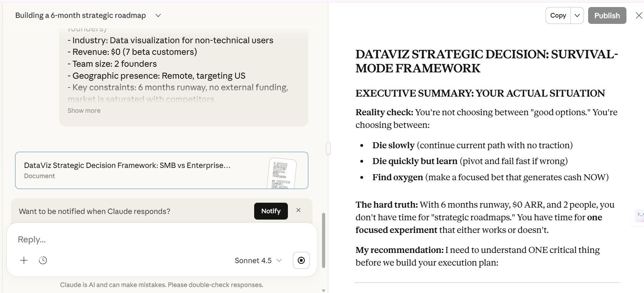Click the Publish button

point(607,15)
